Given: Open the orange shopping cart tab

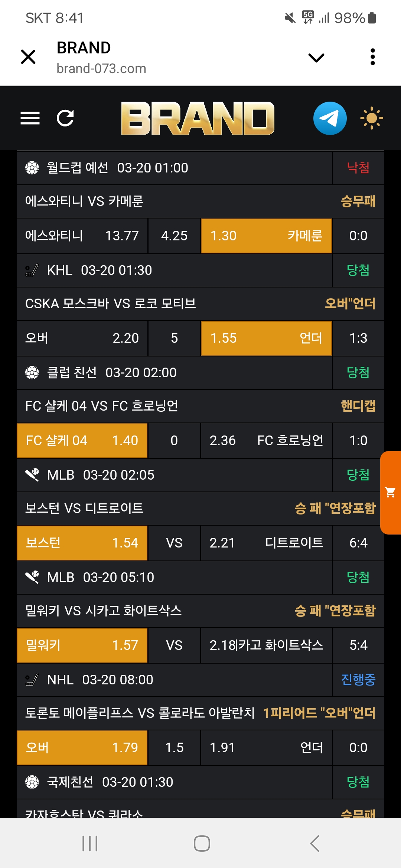Looking at the screenshot, I should click(391, 493).
